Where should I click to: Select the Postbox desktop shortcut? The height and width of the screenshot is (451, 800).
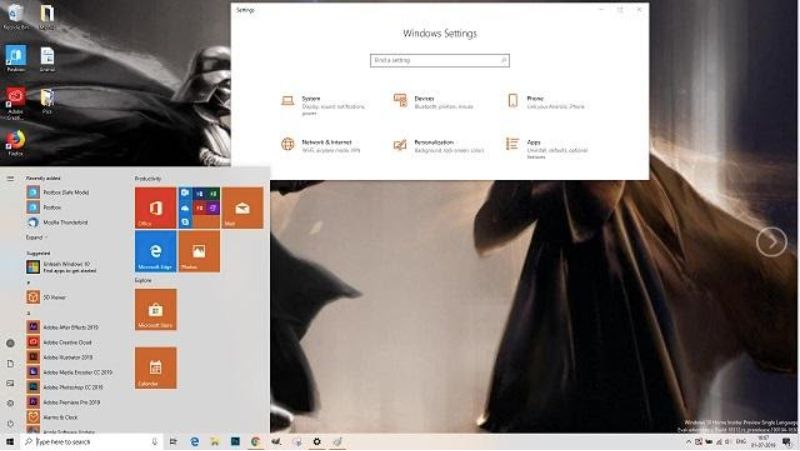16,59
